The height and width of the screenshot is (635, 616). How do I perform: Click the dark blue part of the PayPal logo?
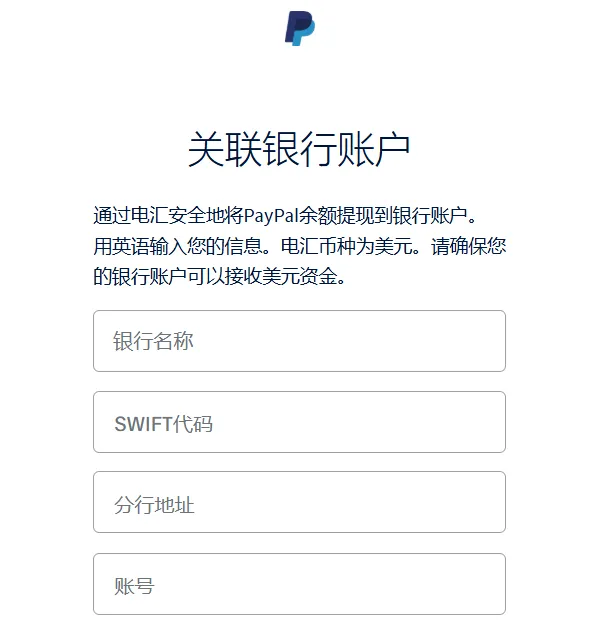point(295,26)
